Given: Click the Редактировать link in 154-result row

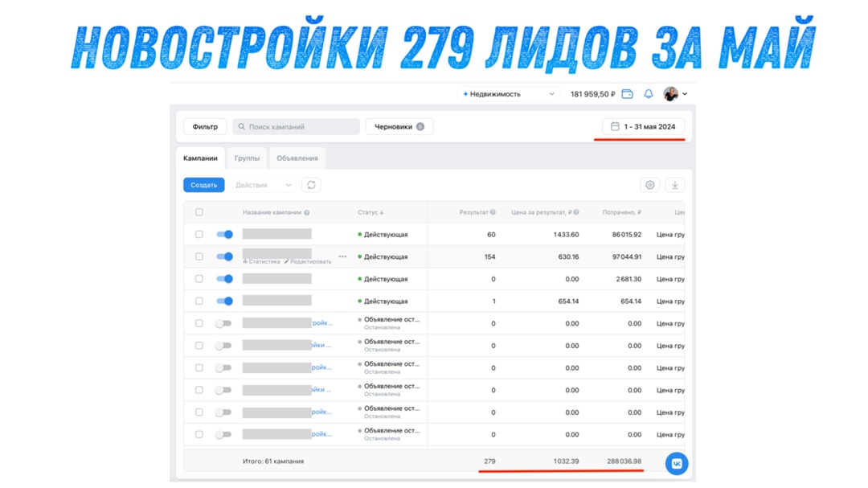Looking at the screenshot, I should [x=308, y=261].
